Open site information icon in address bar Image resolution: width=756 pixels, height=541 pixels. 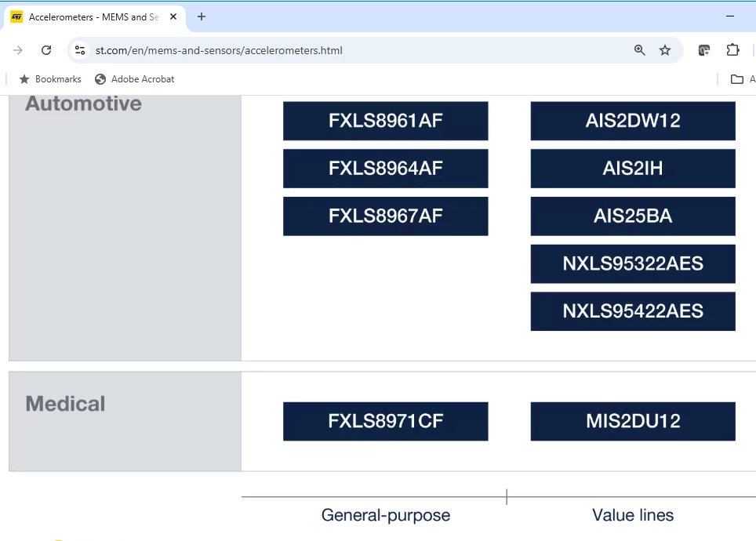(80, 50)
